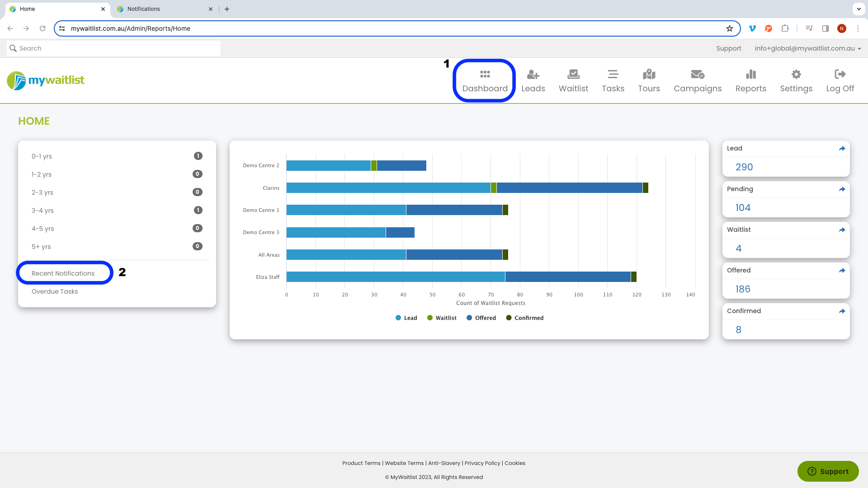
Task: Open the Campaigns envelope icon
Action: point(698,74)
